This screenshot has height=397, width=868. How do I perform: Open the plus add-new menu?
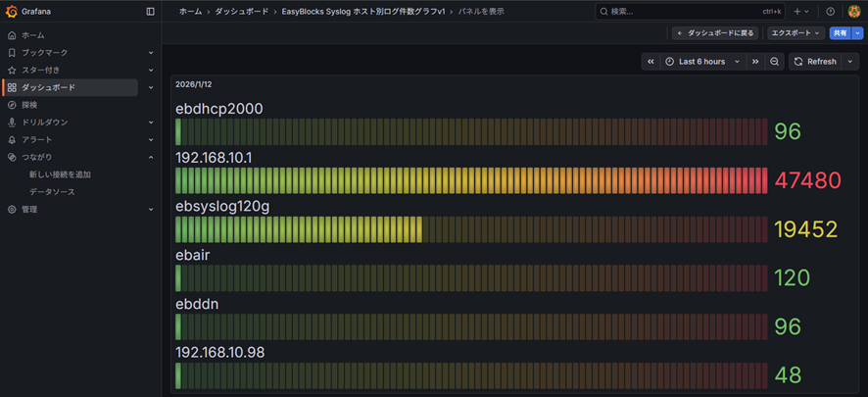tap(800, 12)
